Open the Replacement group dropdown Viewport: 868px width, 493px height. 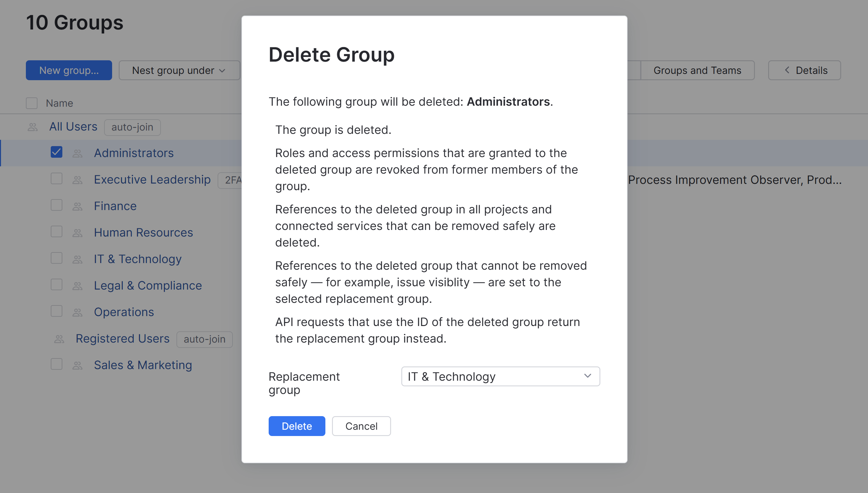tap(501, 376)
